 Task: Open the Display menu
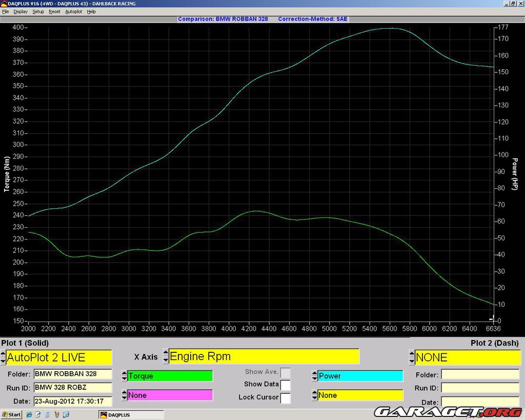pos(21,11)
